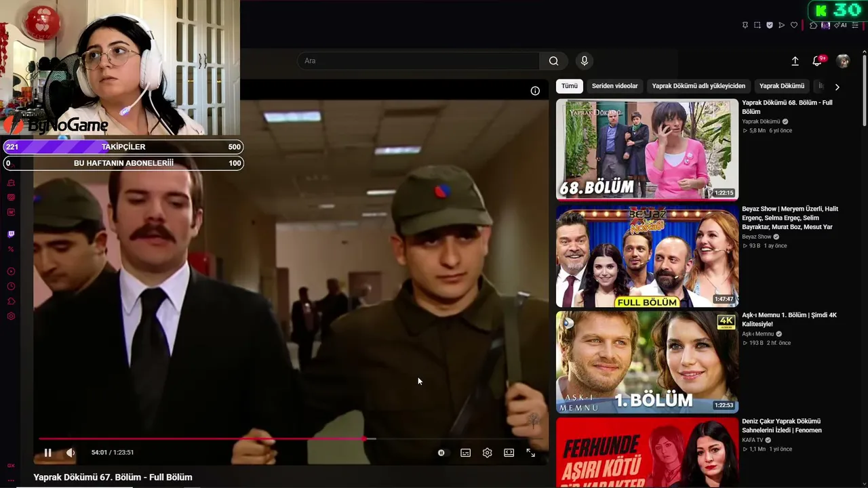Screen dimensions: 868x488
Task: Select the 'Seriden videolar' chip
Action: point(615,86)
